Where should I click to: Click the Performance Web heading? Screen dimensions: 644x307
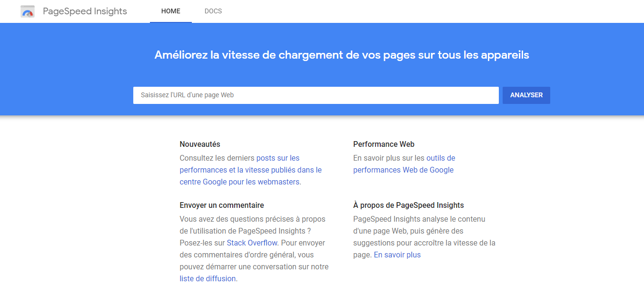point(384,144)
